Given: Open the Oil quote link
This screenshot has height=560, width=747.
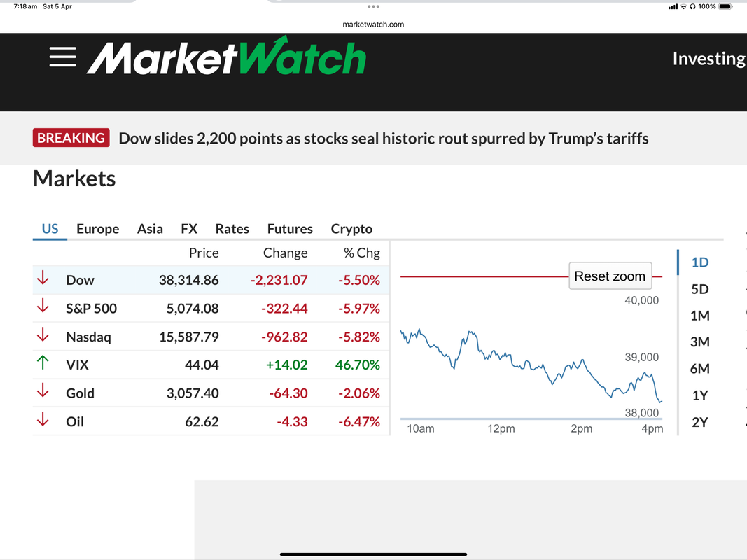Looking at the screenshot, I should [x=75, y=422].
